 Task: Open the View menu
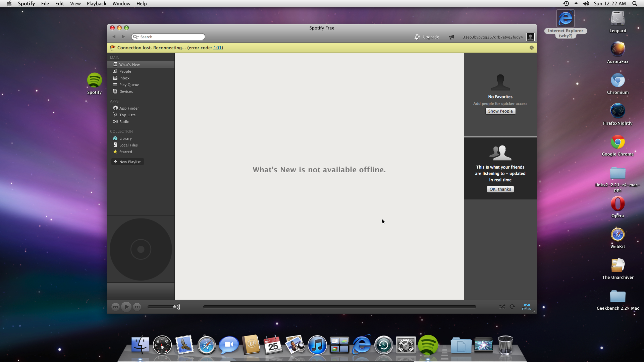(x=75, y=4)
